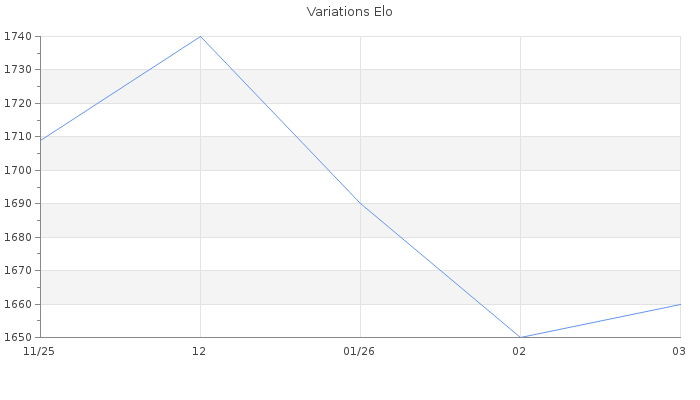
Task: Click the 12 x-axis label
Action: (200, 351)
